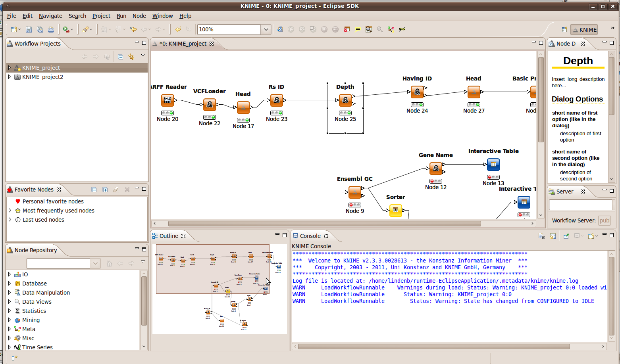The width and height of the screenshot is (620, 364).
Task: Click the Print toolbar icon
Action: pyautogui.click(x=51, y=29)
